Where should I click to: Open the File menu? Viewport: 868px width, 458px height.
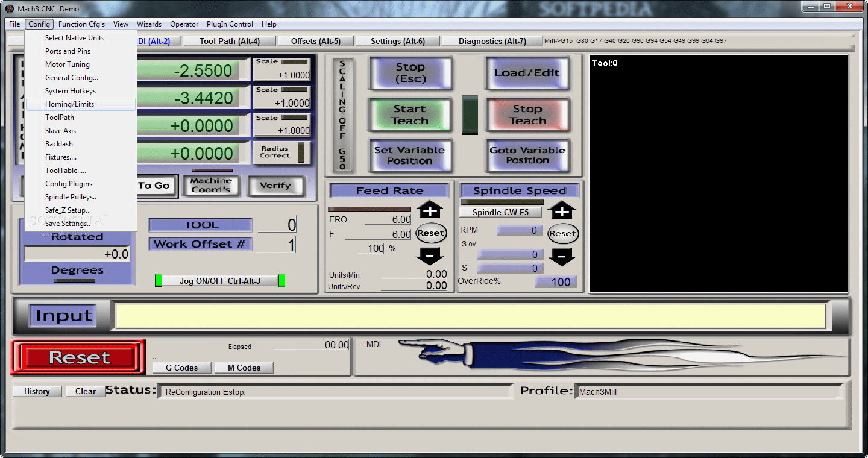click(14, 24)
